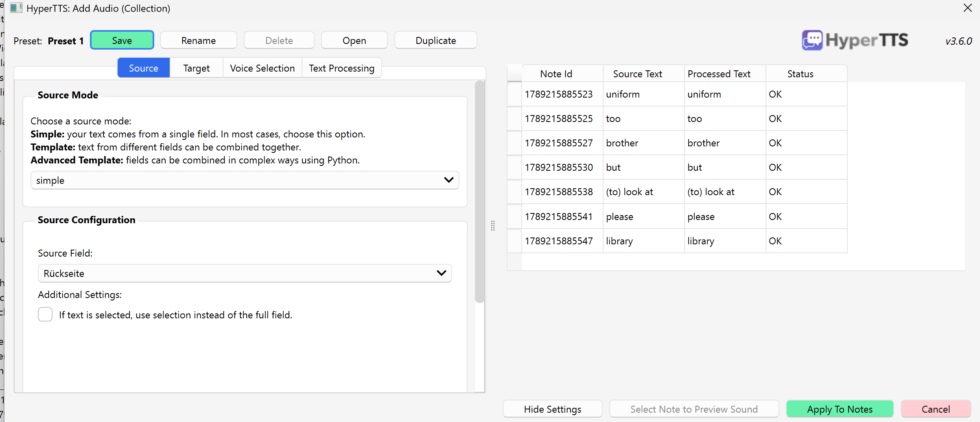
Task: Click the HyperTTS window title icon
Action: tap(16, 8)
